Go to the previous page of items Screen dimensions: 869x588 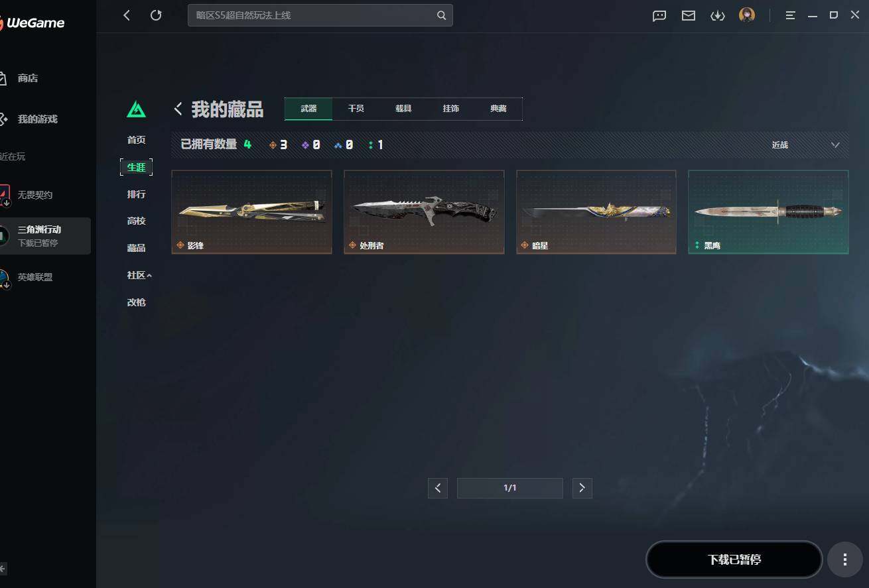click(x=438, y=488)
